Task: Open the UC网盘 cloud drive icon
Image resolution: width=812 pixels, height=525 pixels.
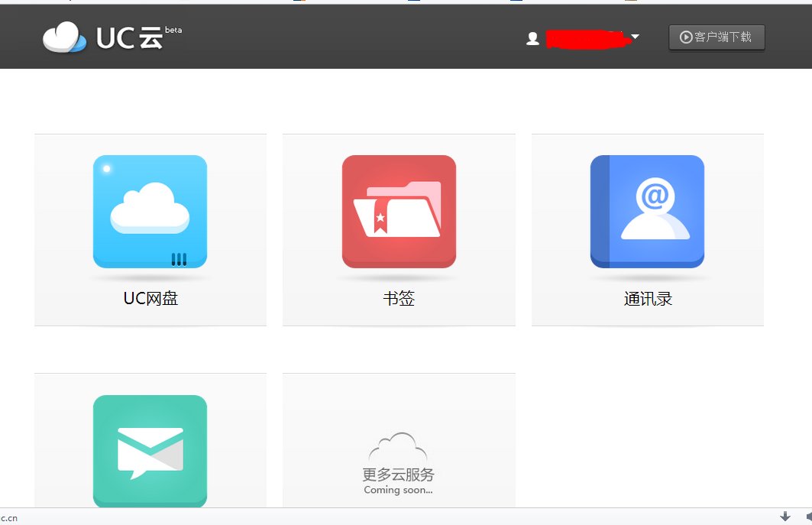Action: pyautogui.click(x=150, y=212)
